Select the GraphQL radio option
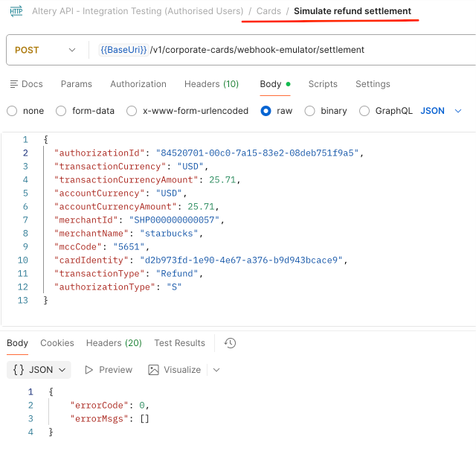The width and height of the screenshot is (476, 451). click(364, 111)
